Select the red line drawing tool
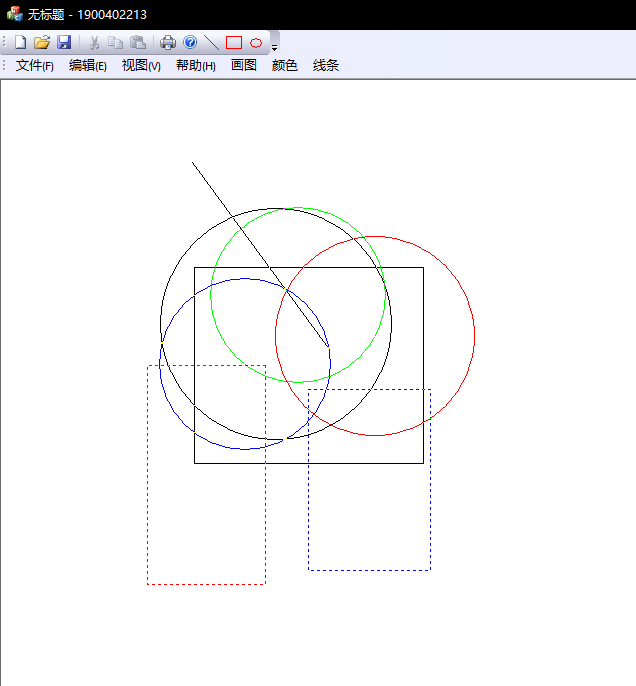The image size is (636, 686). tap(212, 42)
